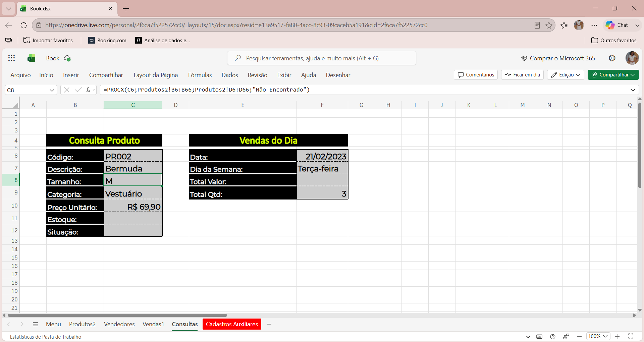Select cell containing PR002
Viewport: 644px width, 342px height.
[133, 156]
